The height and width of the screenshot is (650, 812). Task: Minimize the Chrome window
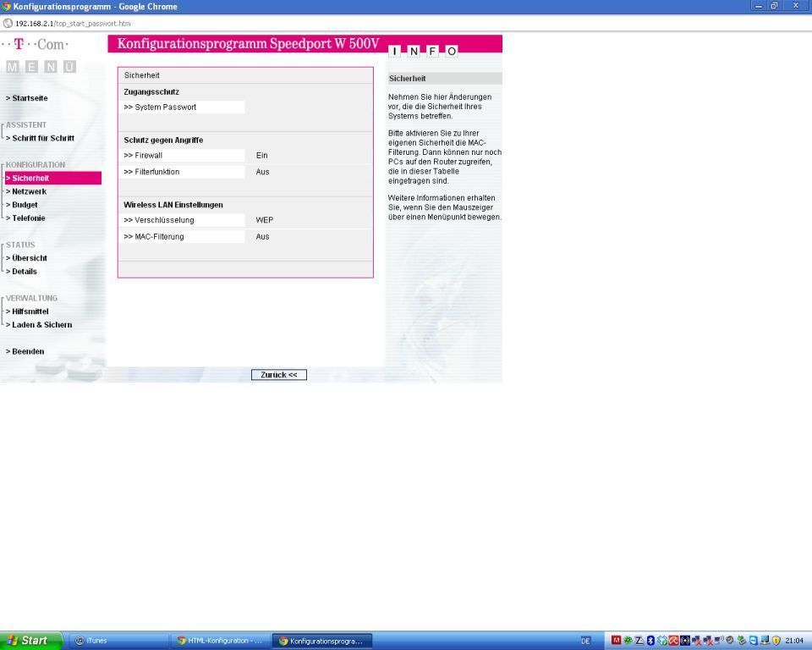(758, 6)
